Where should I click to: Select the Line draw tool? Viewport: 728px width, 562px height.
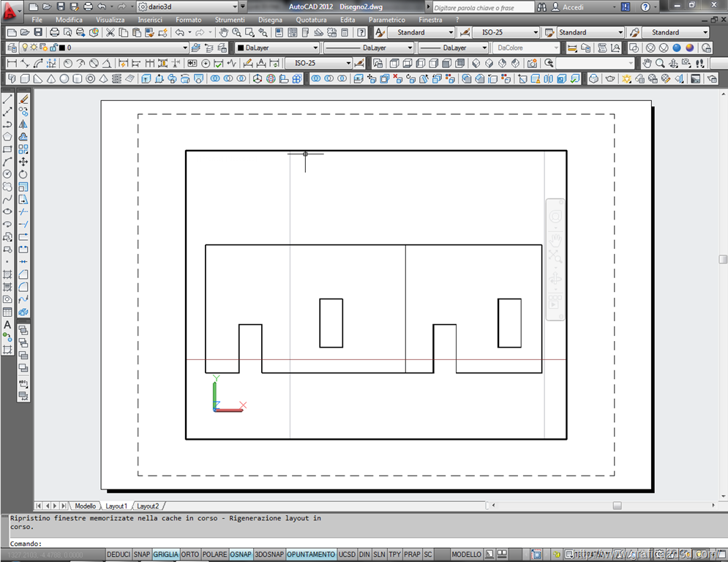(x=7, y=99)
